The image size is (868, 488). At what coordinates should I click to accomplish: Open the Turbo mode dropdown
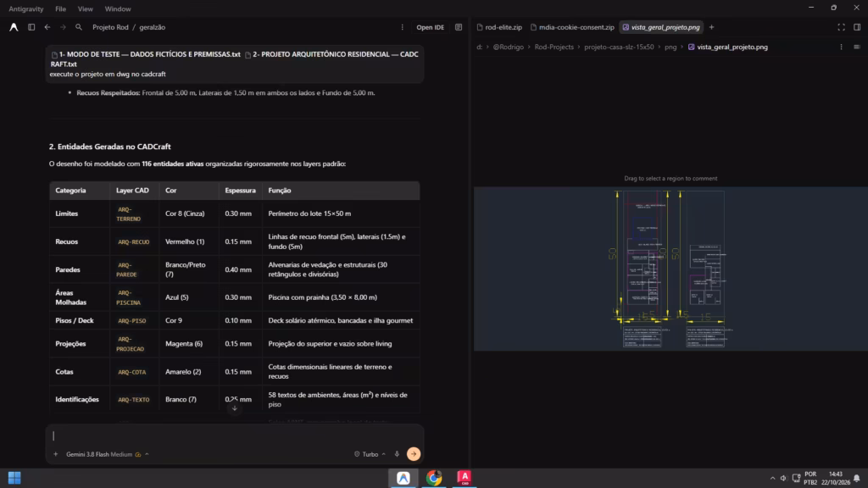(370, 454)
